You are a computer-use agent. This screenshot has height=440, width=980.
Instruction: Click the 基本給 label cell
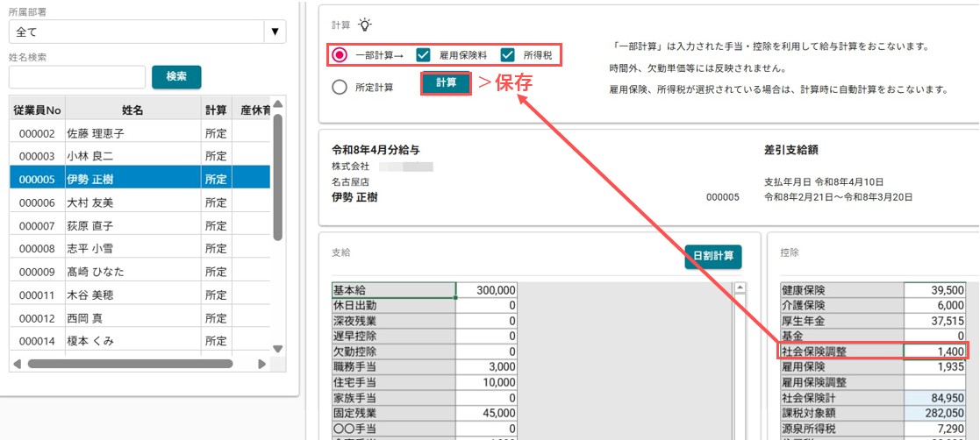(x=394, y=290)
